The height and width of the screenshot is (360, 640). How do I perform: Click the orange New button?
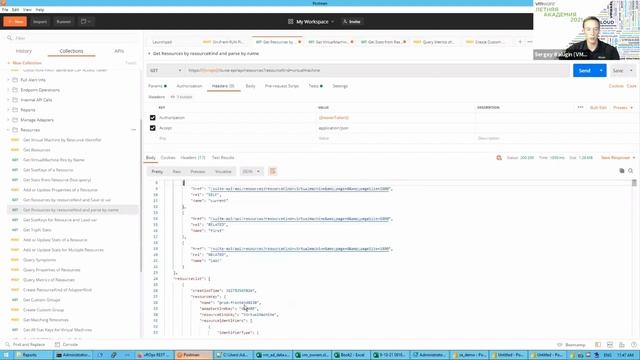click(15, 22)
